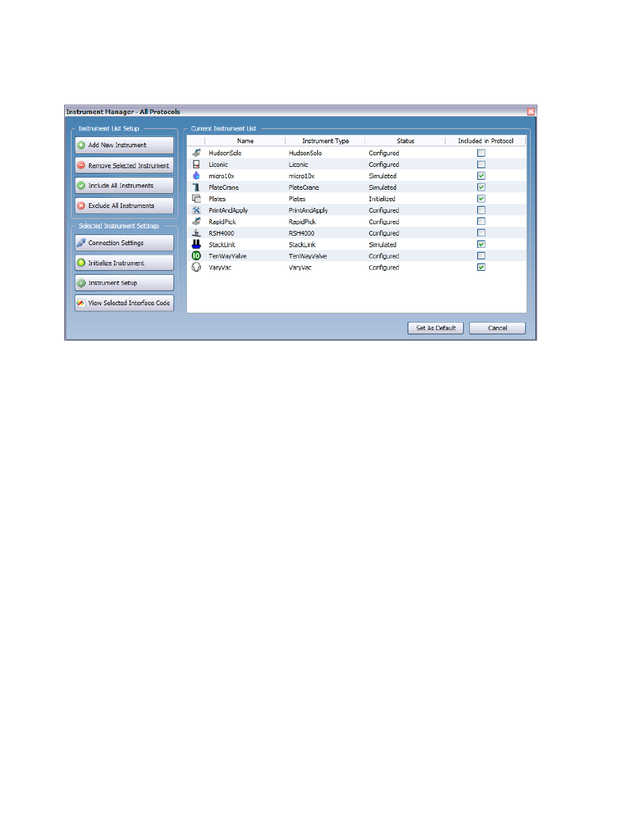Check RapidPick Included in Protocol checkbox
644x834 pixels.
[x=481, y=221]
